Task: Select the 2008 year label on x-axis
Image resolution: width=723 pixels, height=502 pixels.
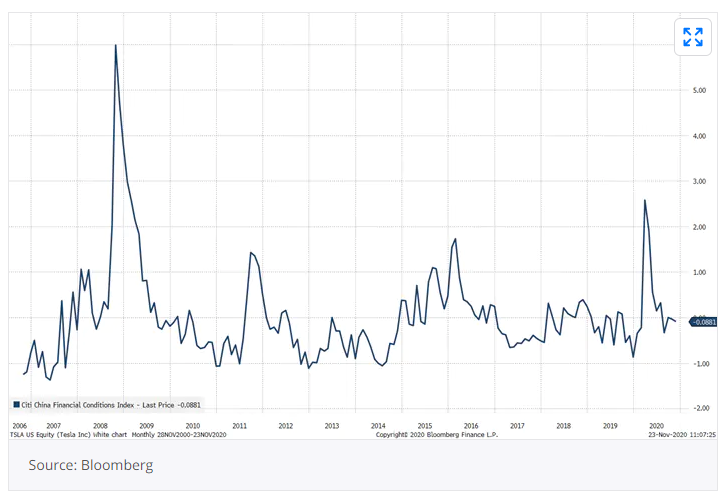Action: tap(100, 425)
